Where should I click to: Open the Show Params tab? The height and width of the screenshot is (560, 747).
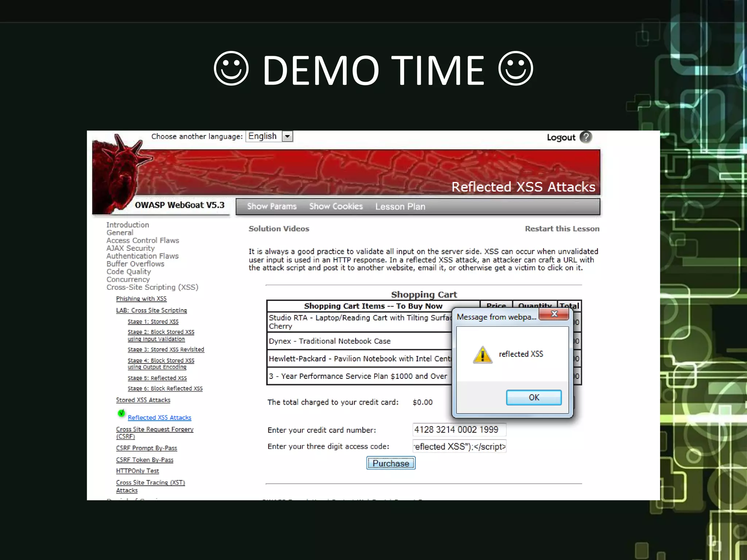point(272,206)
